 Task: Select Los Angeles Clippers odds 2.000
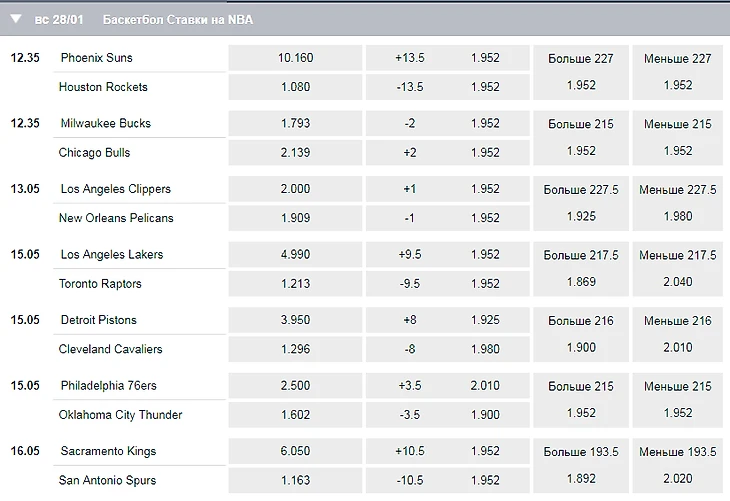point(295,189)
